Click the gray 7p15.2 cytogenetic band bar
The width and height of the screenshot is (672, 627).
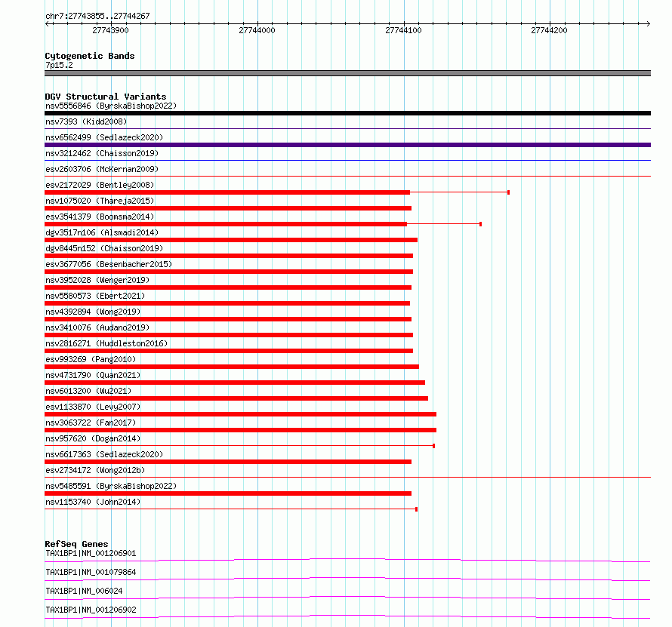click(x=347, y=73)
